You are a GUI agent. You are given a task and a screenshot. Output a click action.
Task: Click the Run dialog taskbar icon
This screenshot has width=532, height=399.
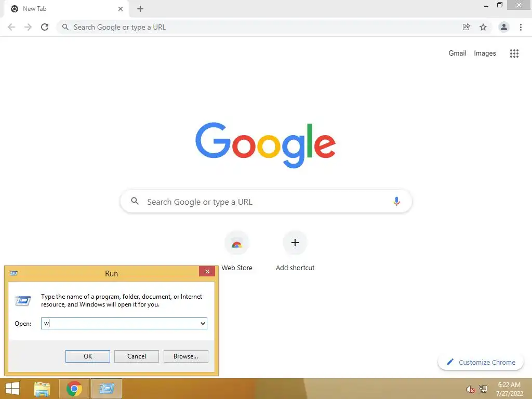point(107,389)
